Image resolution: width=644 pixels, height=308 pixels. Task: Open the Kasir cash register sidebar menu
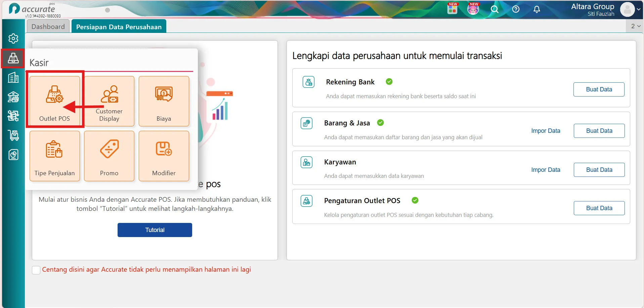tap(13, 58)
